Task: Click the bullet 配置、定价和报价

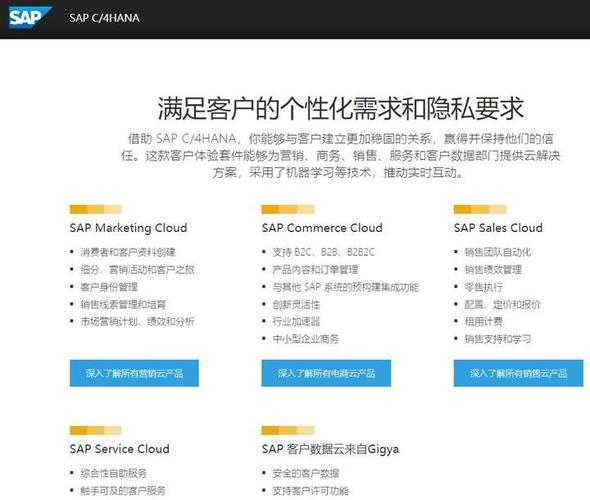Action: pyautogui.click(x=502, y=304)
